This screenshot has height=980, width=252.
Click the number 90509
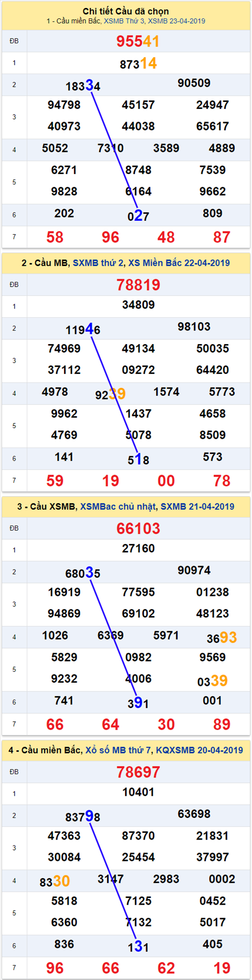click(194, 83)
